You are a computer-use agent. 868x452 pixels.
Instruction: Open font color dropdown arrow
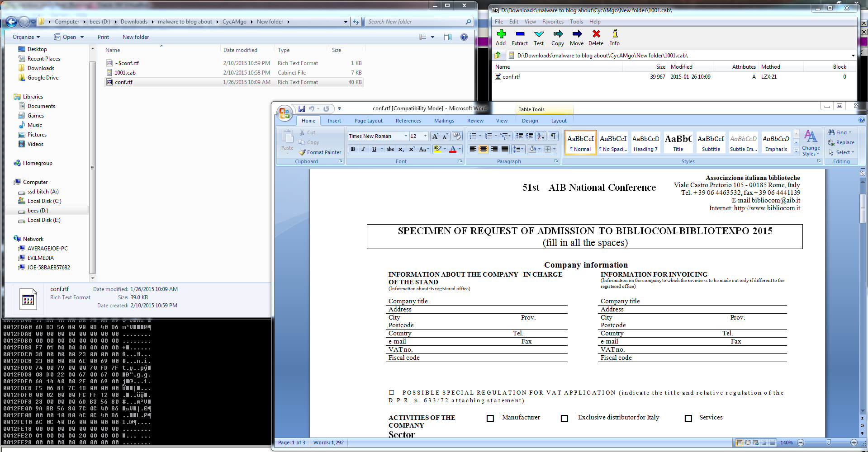(460, 149)
